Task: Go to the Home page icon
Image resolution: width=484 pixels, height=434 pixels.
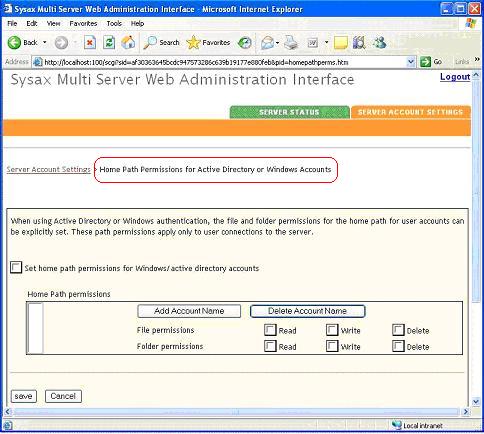Action: pyautogui.click(x=128, y=43)
